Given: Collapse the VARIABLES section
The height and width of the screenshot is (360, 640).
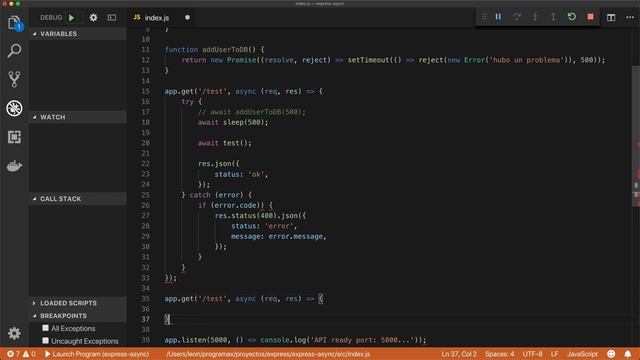Looking at the screenshot, I should click(x=78, y=34).
